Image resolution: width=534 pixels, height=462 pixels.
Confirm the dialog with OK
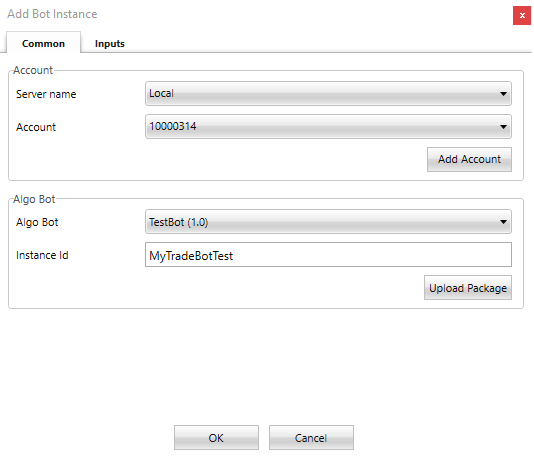[x=216, y=437]
